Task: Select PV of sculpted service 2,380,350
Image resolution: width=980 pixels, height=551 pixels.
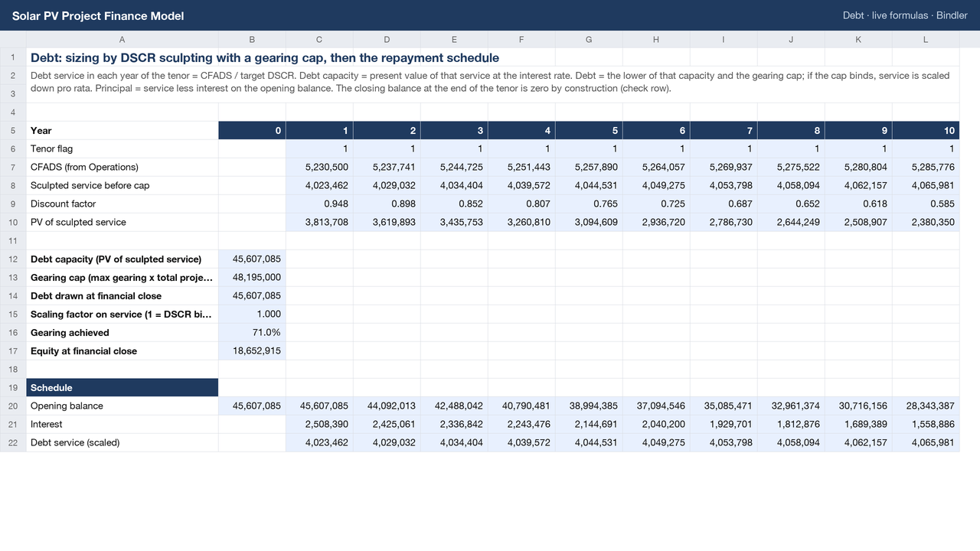Action: point(926,222)
